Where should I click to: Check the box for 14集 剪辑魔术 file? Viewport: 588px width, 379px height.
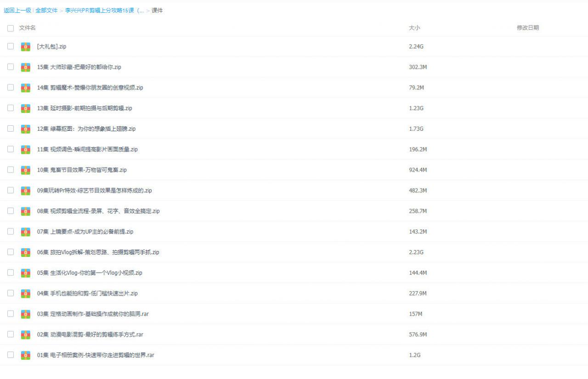click(x=11, y=88)
